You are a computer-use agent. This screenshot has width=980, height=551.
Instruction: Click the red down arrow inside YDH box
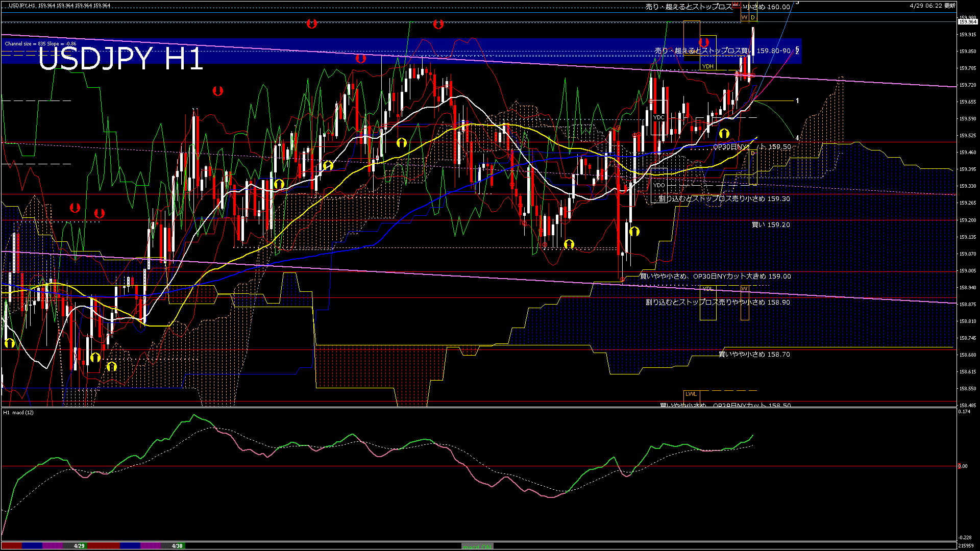coord(704,42)
